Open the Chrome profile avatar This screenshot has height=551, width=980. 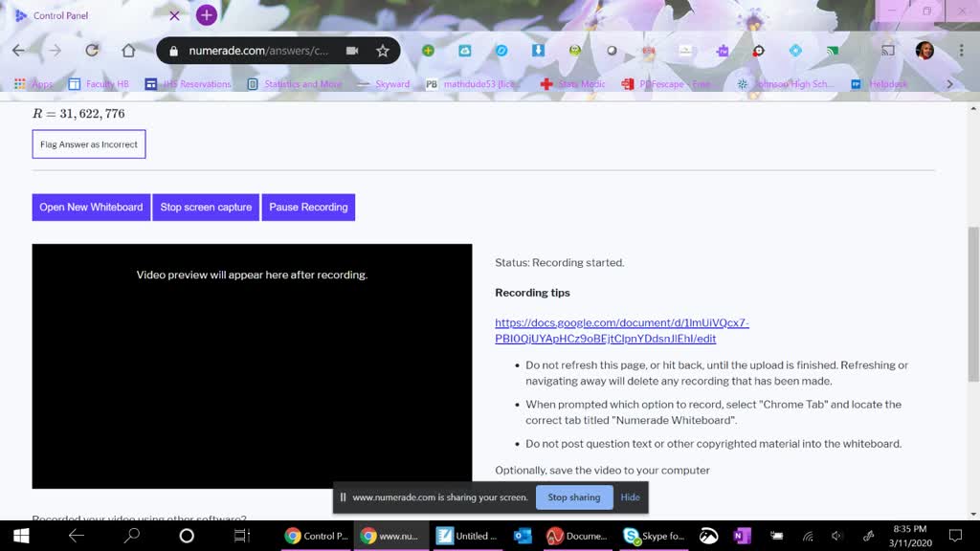click(924, 51)
